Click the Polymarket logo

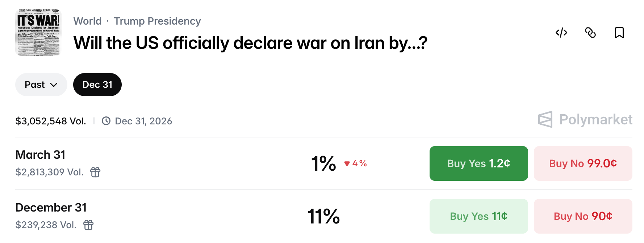(585, 119)
